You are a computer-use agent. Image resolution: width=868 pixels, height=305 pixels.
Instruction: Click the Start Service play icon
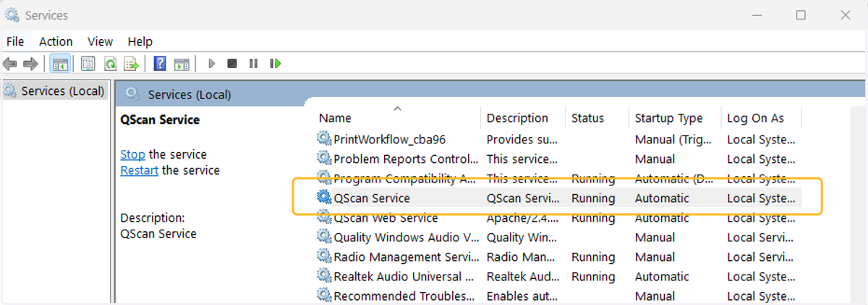point(212,64)
